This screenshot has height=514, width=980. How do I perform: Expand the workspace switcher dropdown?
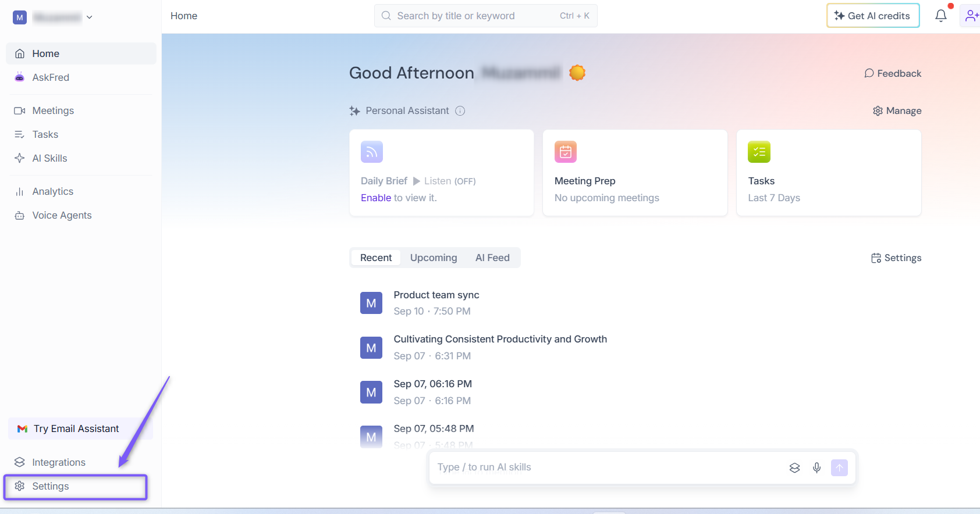pos(89,17)
